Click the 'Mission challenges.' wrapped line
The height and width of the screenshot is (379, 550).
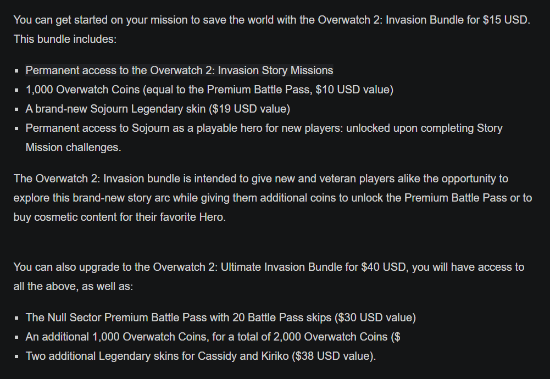click(73, 147)
